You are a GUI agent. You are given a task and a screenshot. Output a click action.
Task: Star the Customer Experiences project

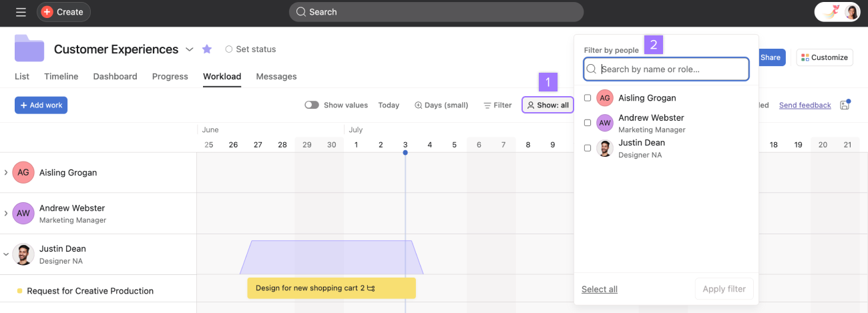(207, 49)
